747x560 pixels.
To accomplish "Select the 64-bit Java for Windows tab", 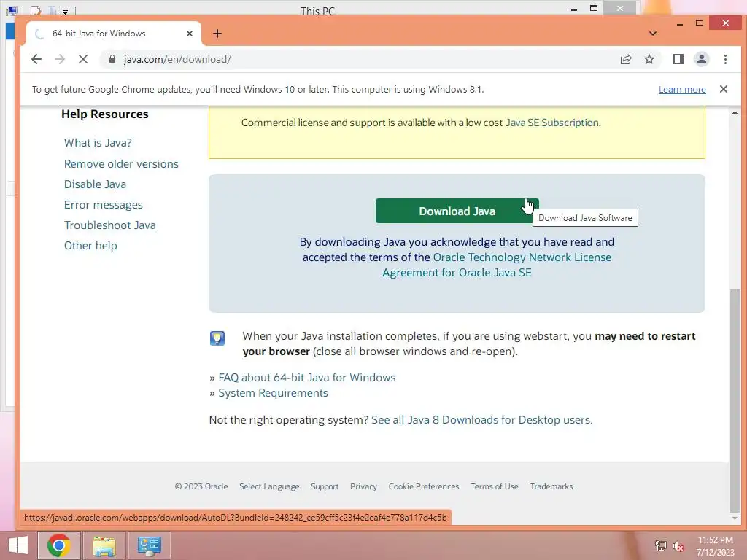I will [x=113, y=34].
